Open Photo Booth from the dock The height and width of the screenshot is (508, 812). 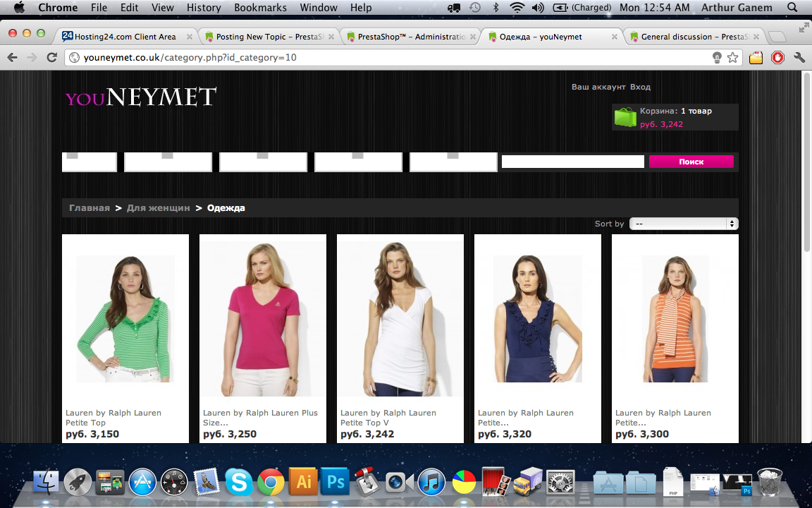[496, 482]
